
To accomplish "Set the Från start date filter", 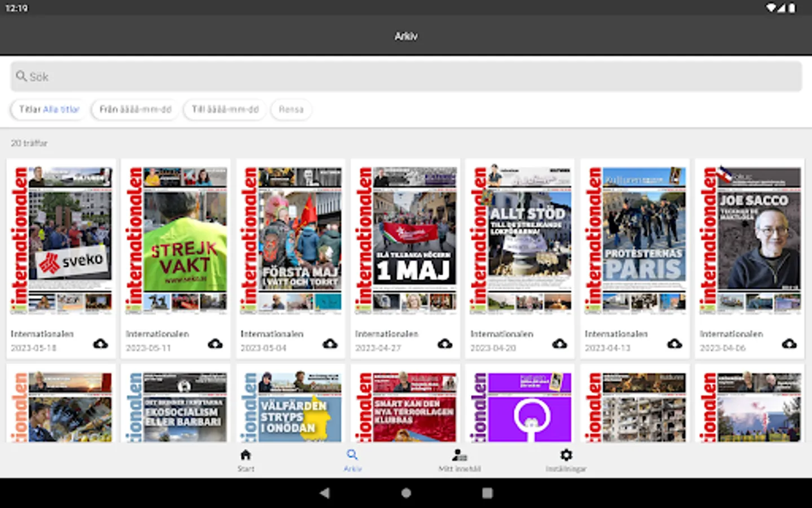I will point(135,110).
